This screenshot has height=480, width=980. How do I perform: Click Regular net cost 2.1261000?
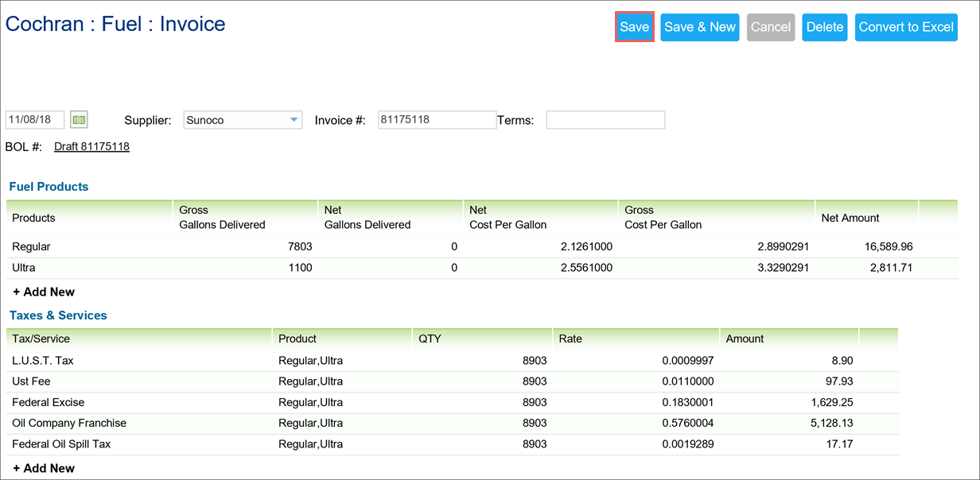pos(586,247)
